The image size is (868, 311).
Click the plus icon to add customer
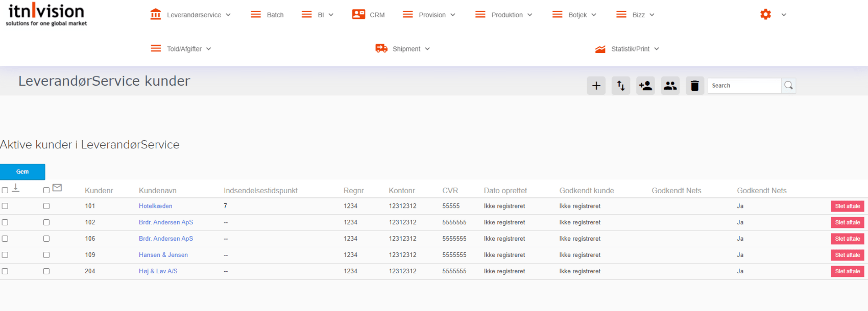point(596,86)
